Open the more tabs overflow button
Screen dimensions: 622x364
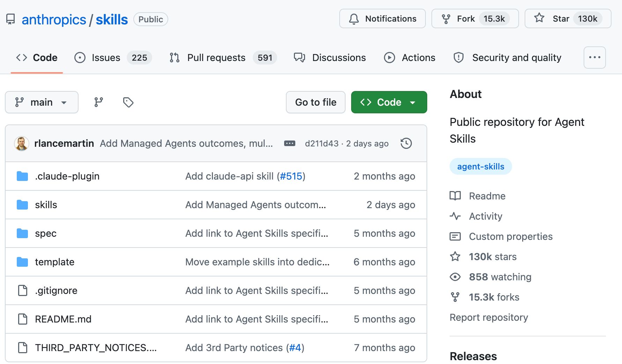[x=595, y=58]
